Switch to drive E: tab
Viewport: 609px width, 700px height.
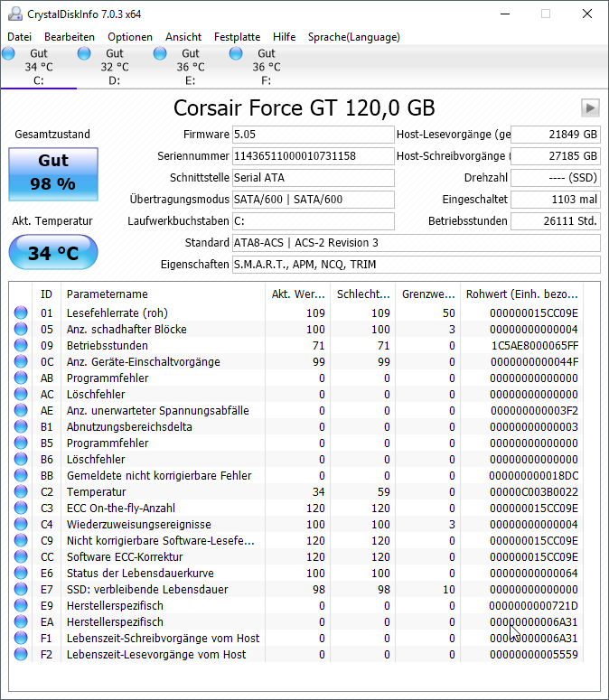(191, 67)
